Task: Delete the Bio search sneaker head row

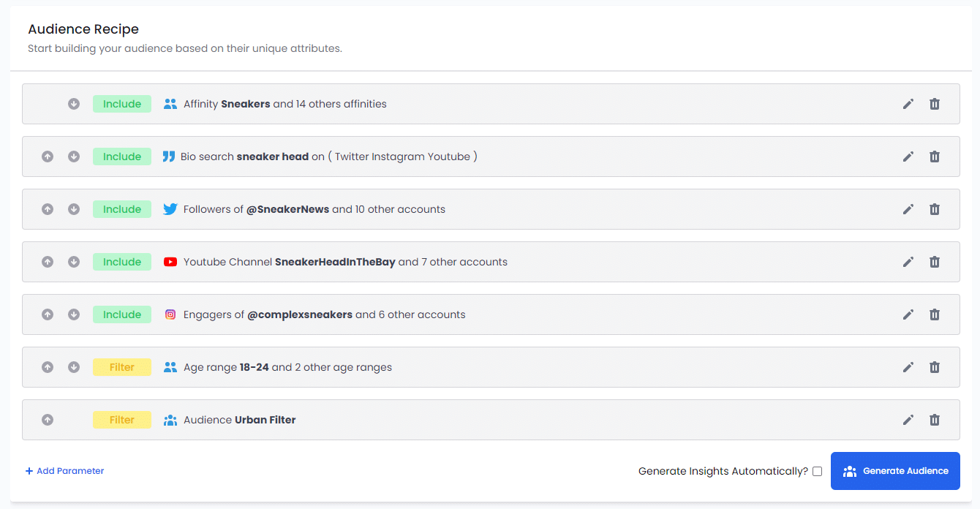Action: tap(935, 157)
